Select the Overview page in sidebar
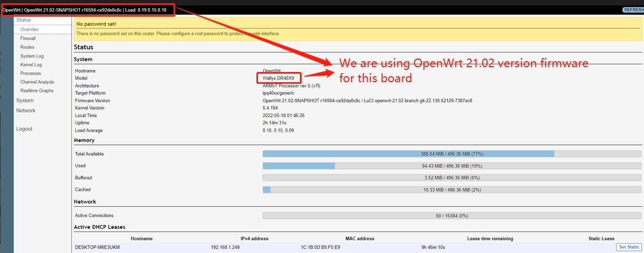The image size is (644, 253). pyautogui.click(x=30, y=30)
